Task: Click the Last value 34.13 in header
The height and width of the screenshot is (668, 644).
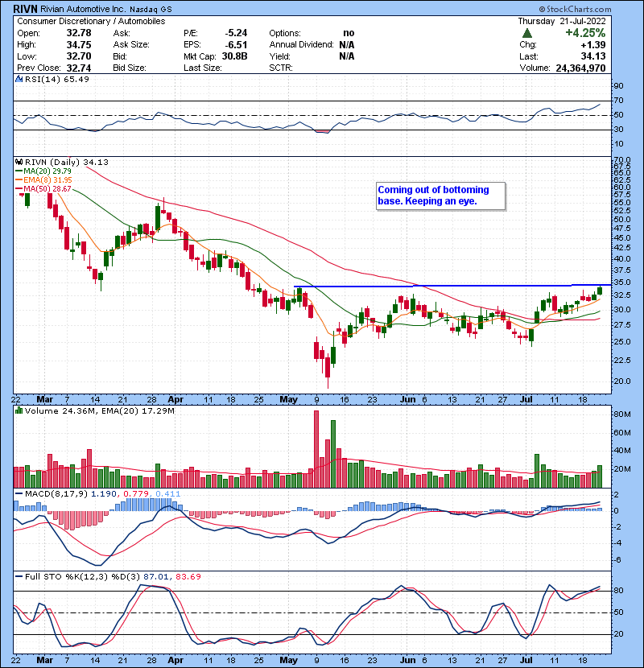Action: 593,56
